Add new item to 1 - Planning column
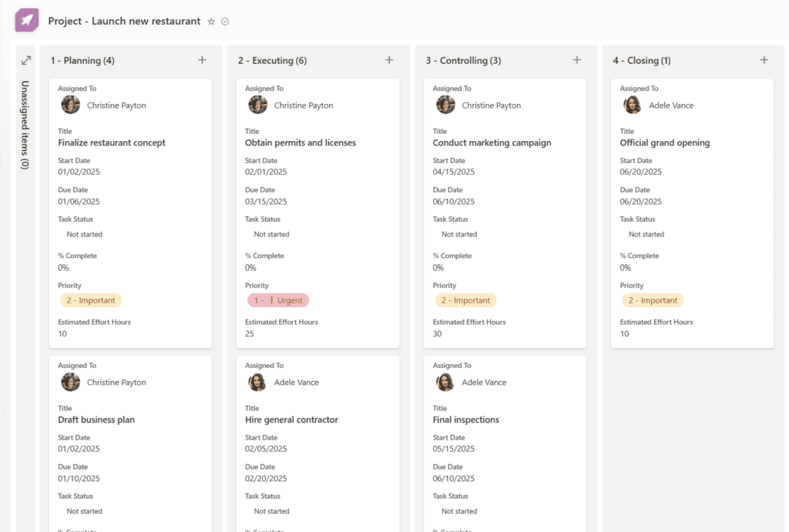789x532 pixels. [203, 60]
